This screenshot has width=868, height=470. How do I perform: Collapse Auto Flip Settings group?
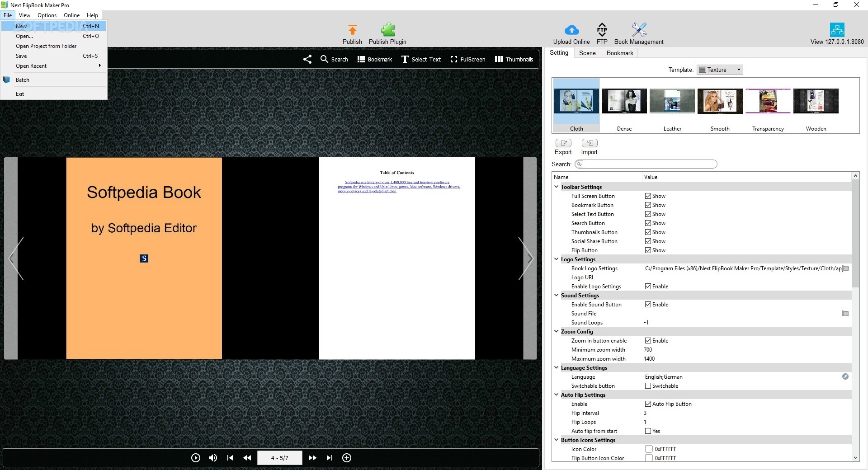click(x=557, y=395)
